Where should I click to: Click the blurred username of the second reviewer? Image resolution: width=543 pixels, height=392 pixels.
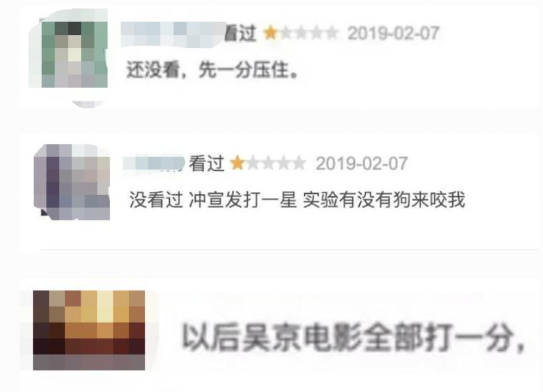pos(154,163)
